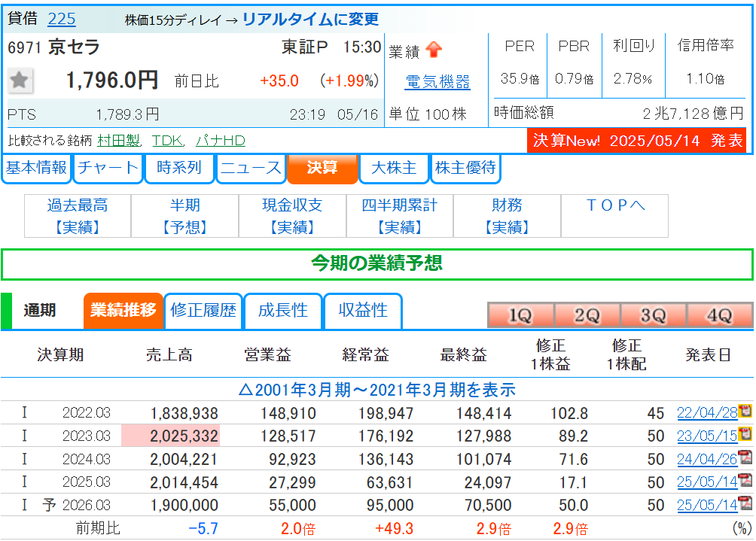
Task: Open the PDF icon in the 2025.03 row
Action: click(x=745, y=480)
